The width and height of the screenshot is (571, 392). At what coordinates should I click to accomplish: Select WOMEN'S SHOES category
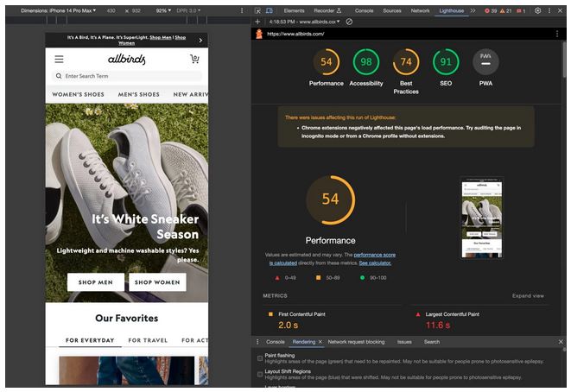click(78, 94)
